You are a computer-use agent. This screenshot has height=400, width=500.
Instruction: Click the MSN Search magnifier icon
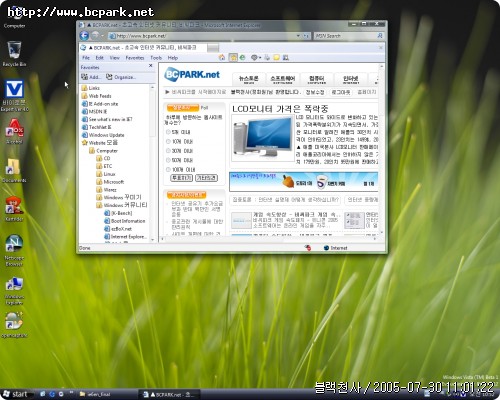[380, 35]
